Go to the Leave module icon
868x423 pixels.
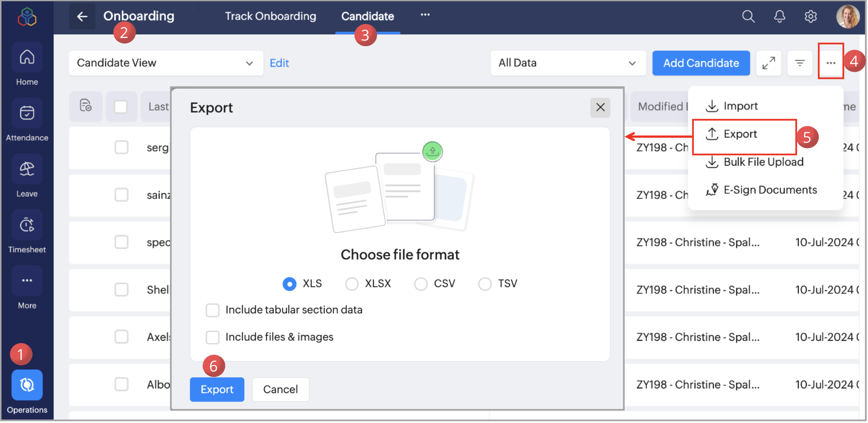point(27,169)
